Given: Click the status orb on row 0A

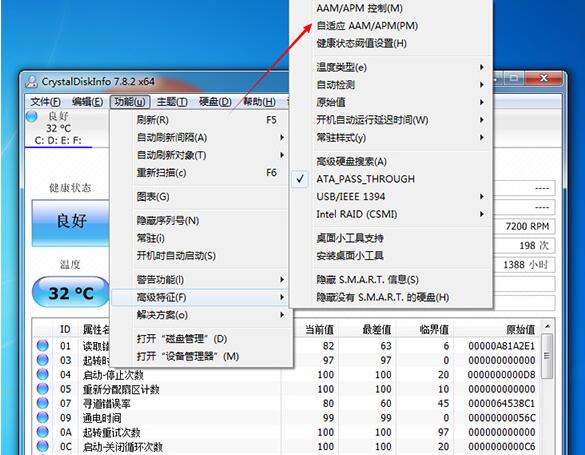Looking at the screenshot, I should [x=43, y=432].
